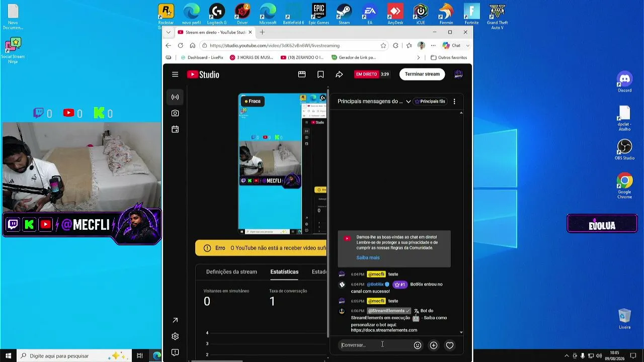Viewport: 644px width, 362px height.
Task: Open Epic Games desktop shortcut
Action: [x=319, y=14]
